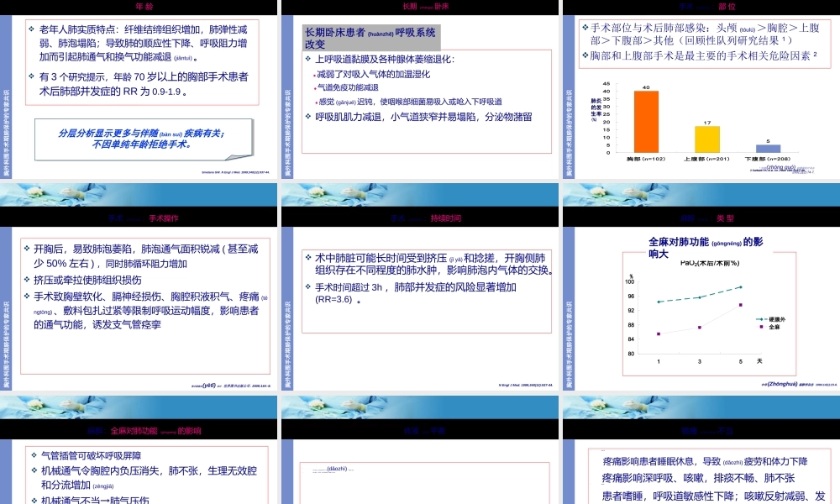Viewport: 840px width, 504px height.
Task: Select the 硬膜外 legend marker on the line chart
Action: pos(761,318)
